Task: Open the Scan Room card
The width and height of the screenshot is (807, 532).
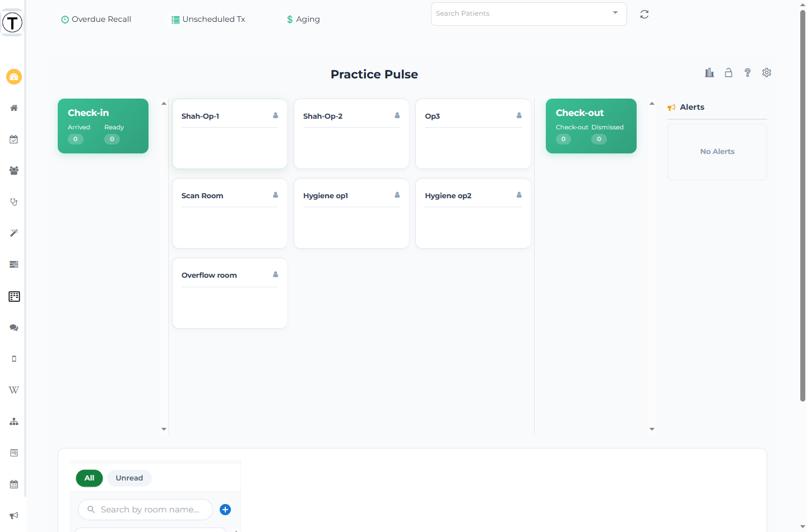Action: click(230, 213)
